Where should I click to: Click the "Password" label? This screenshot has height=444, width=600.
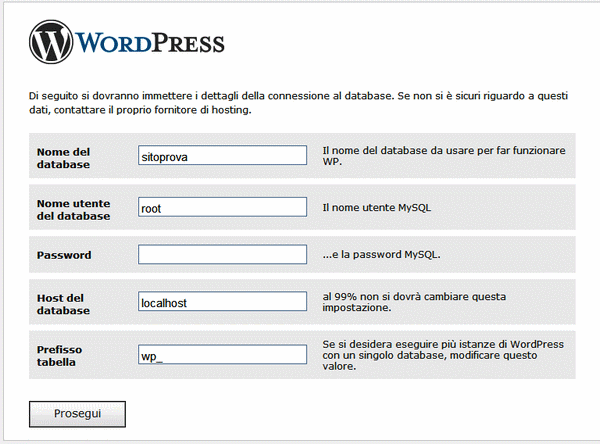pos(64,255)
